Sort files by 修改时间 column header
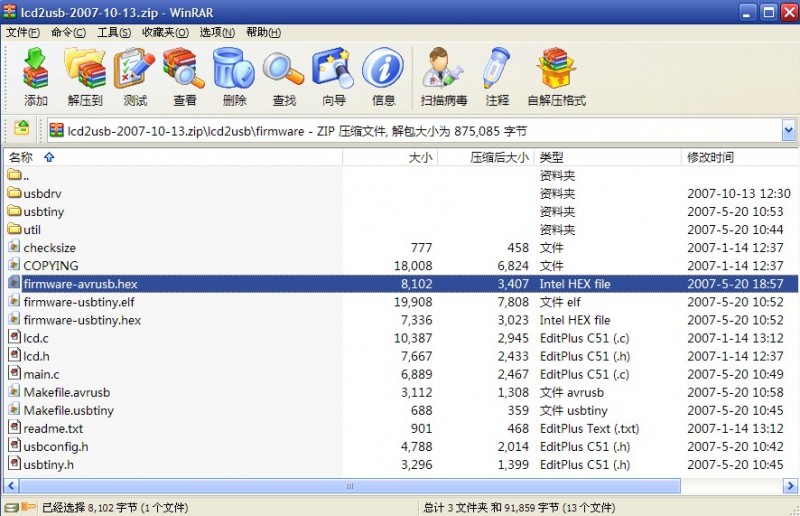The height and width of the screenshot is (516, 800). (x=710, y=157)
